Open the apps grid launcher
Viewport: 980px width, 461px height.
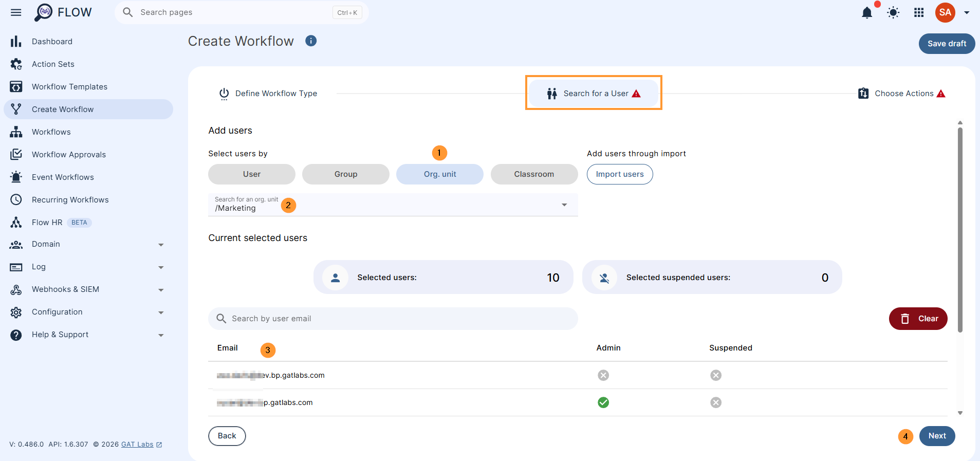[x=919, y=13]
